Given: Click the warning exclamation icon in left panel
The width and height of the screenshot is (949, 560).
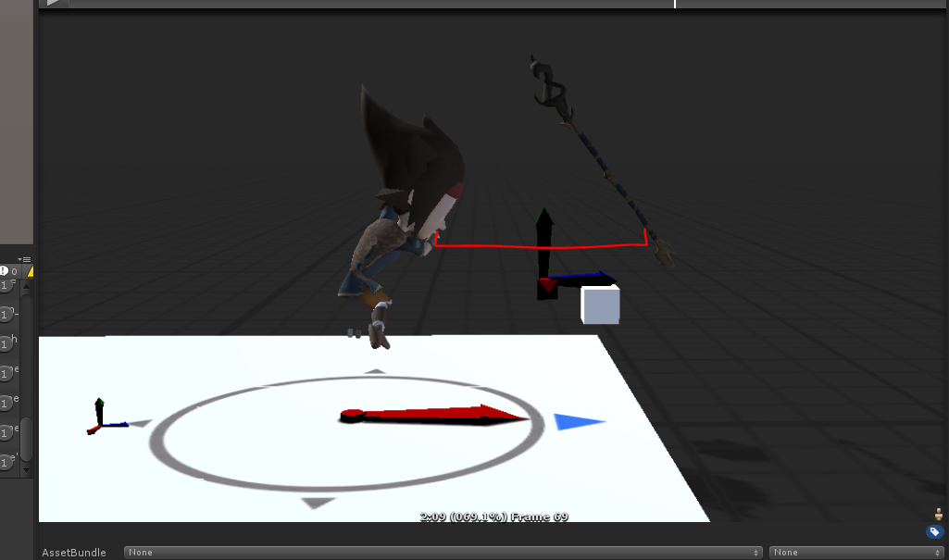Looking at the screenshot, I should coord(4,270).
